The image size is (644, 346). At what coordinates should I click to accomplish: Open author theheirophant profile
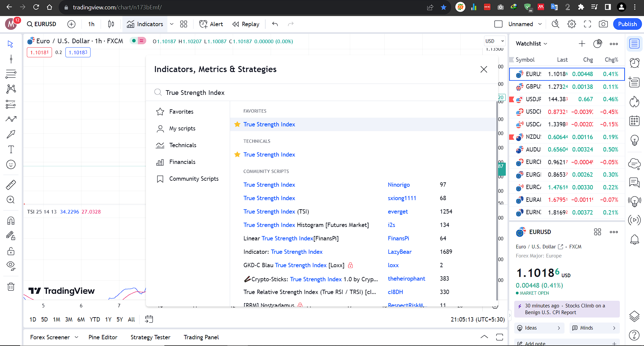406,279
